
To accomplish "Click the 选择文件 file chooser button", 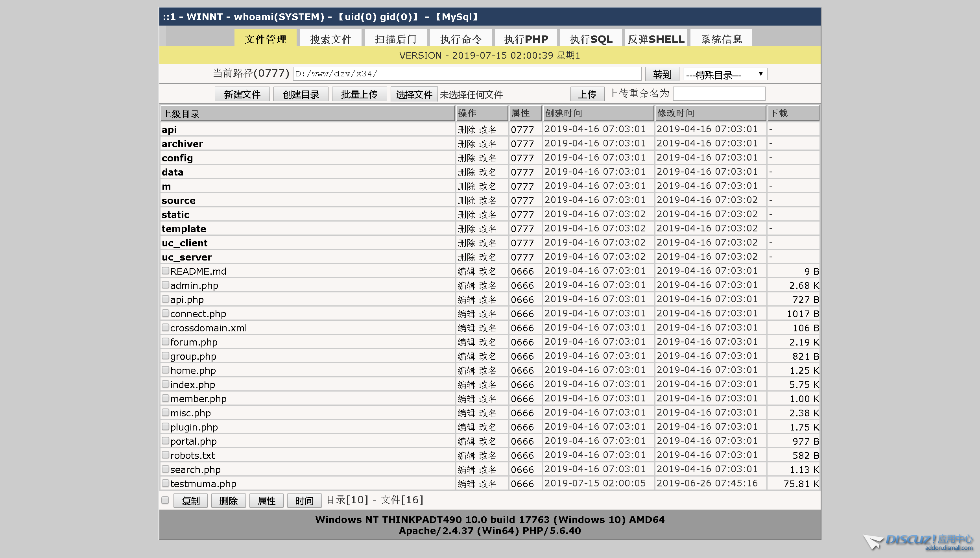I will click(x=414, y=94).
